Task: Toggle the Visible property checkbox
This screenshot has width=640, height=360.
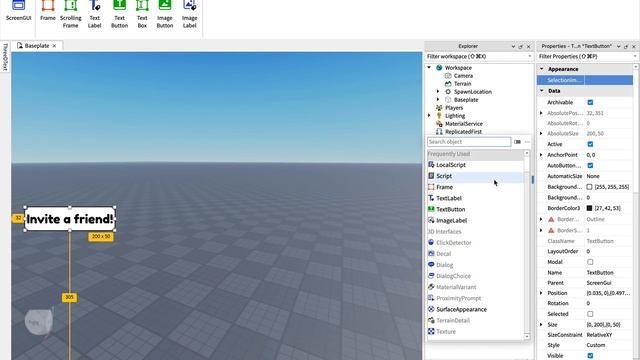Action: click(590, 356)
